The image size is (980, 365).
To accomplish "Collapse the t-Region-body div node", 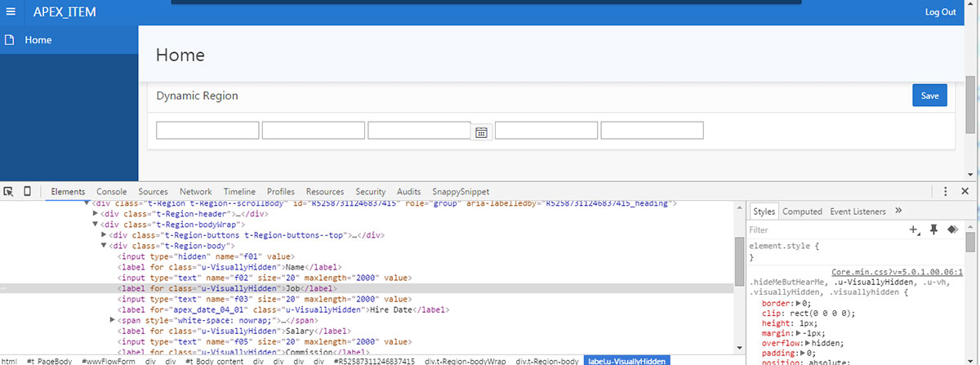I will (x=104, y=245).
